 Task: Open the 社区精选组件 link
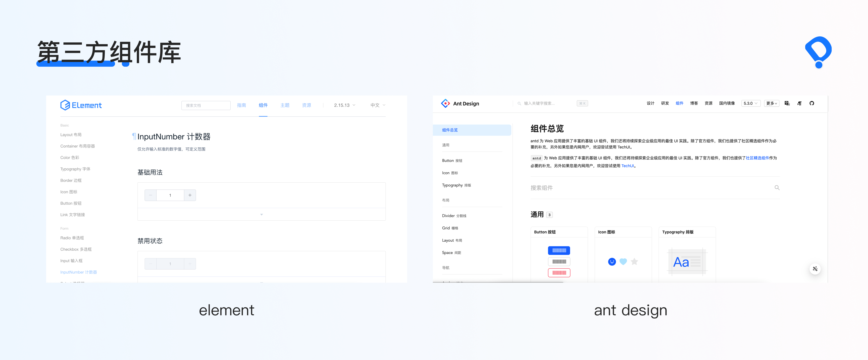click(757, 158)
